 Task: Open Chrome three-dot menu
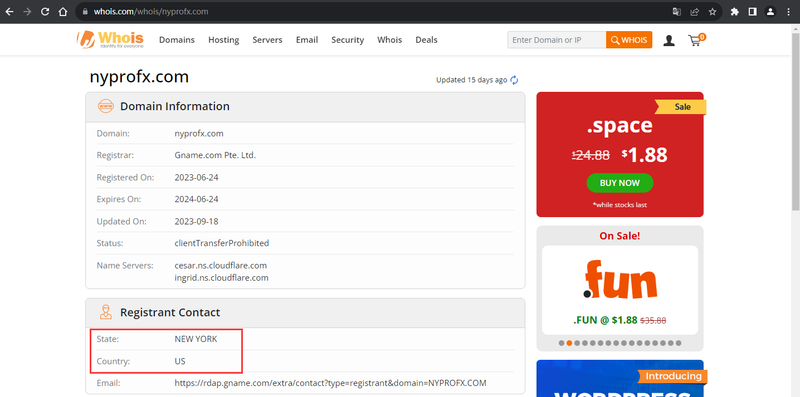[789, 11]
